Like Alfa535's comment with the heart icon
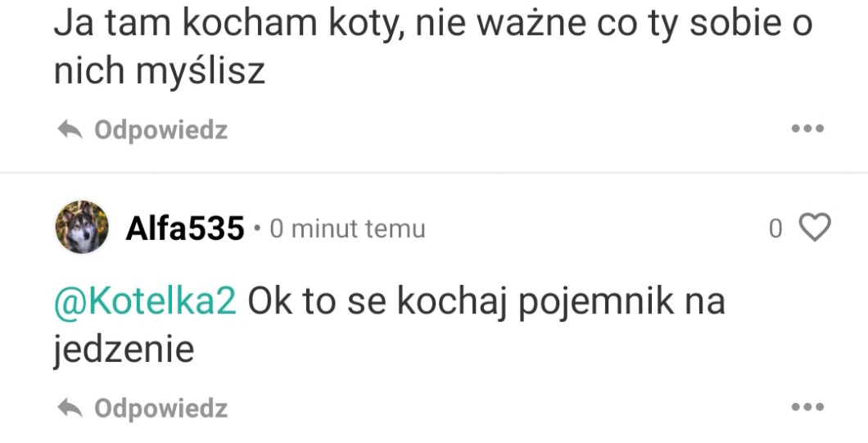Screen dimensions: 868x443 (816, 227)
